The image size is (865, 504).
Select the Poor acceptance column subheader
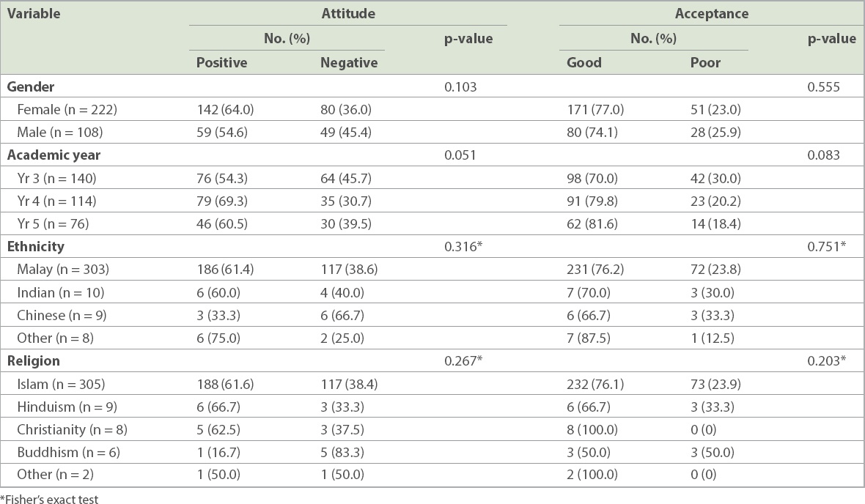(x=705, y=62)
